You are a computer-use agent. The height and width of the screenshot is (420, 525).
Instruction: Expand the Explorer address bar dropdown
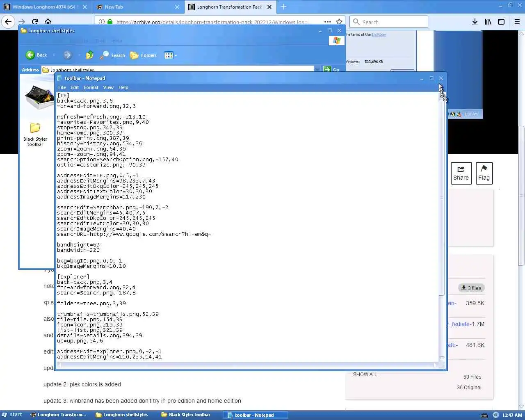[317, 69]
